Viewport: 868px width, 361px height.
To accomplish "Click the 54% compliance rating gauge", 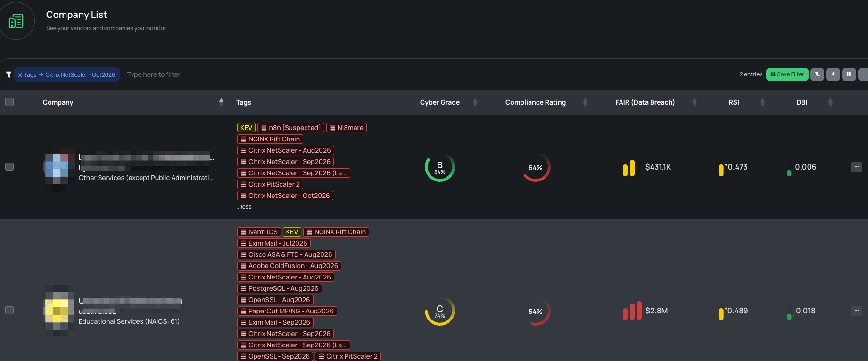I will pyautogui.click(x=536, y=311).
